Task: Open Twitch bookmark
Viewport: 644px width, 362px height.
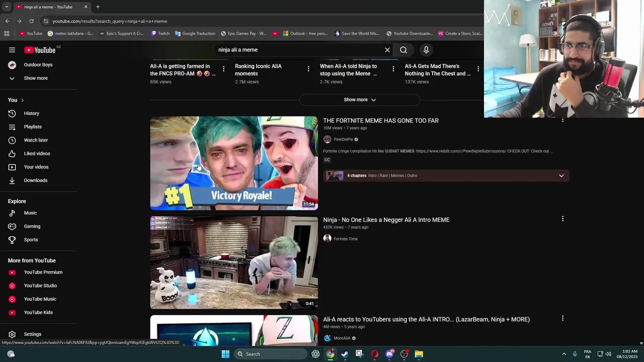Action: (160, 33)
